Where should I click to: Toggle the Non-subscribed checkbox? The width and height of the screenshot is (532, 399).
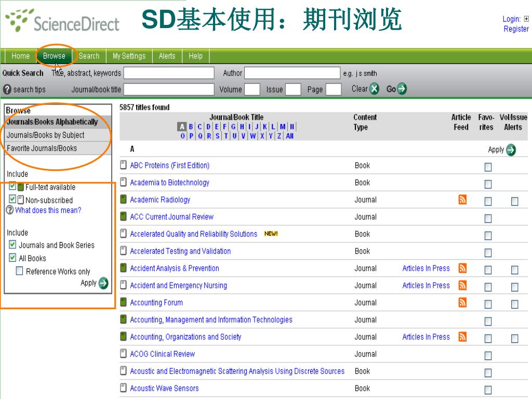(12, 199)
